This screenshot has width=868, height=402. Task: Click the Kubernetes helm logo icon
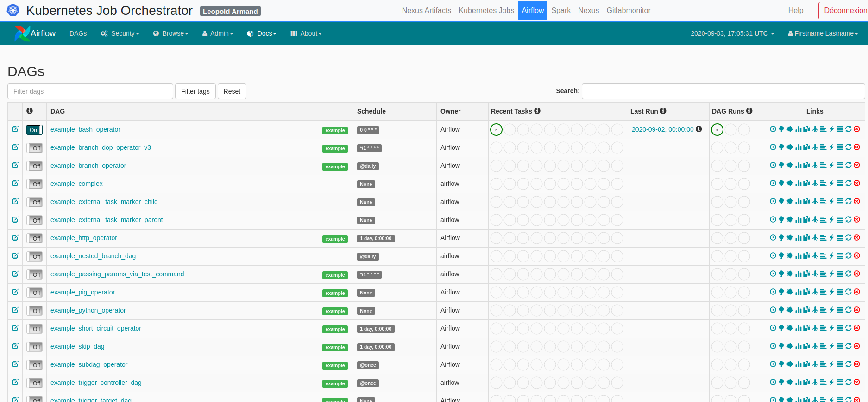click(x=13, y=10)
